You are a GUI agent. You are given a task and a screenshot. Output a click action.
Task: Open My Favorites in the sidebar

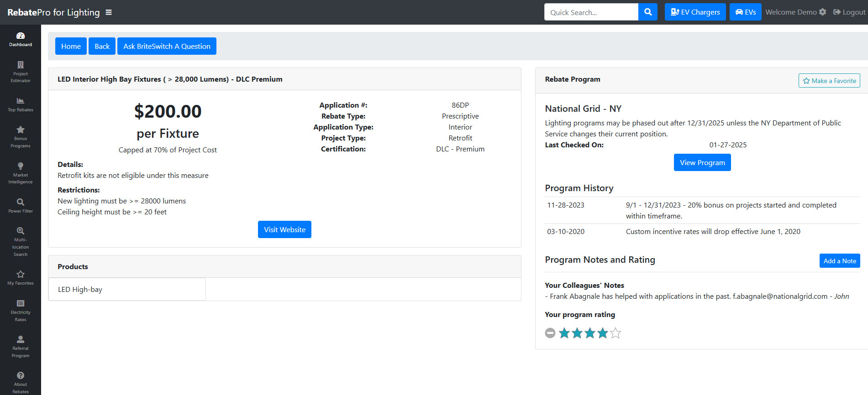pos(21,278)
